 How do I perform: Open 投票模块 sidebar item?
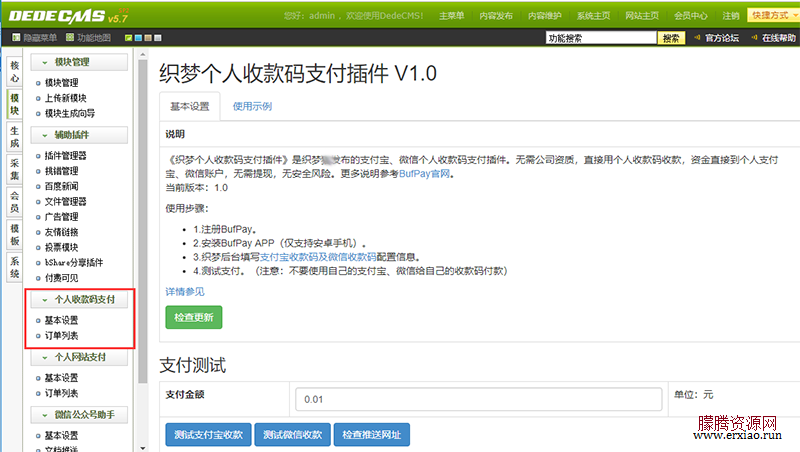tap(61, 247)
